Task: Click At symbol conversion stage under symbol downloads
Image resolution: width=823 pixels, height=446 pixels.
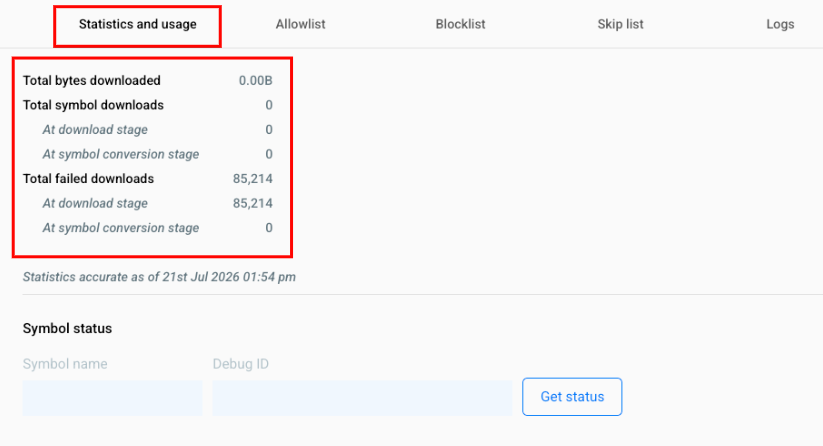Action: [x=121, y=154]
